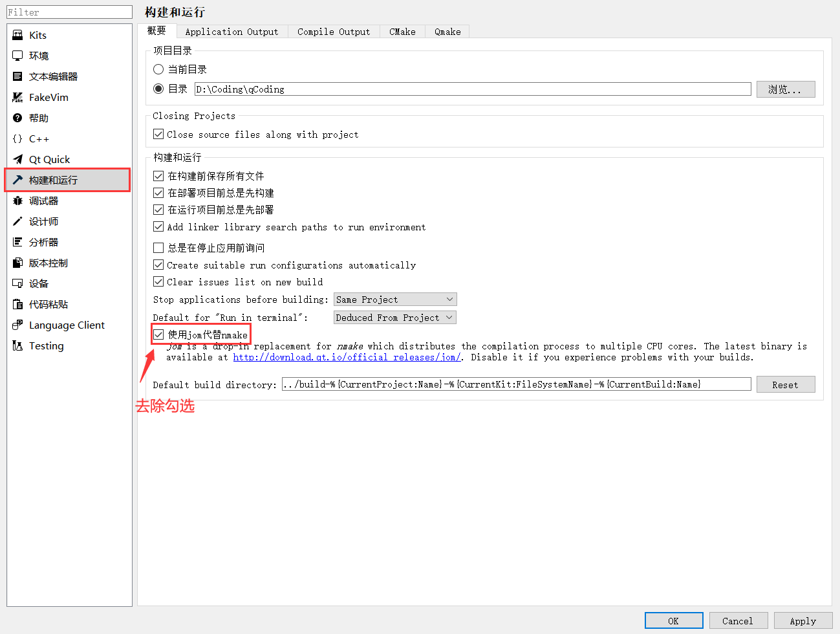The width and height of the screenshot is (840, 634).
Task: Switch to the 概要 tab
Action: [x=156, y=30]
